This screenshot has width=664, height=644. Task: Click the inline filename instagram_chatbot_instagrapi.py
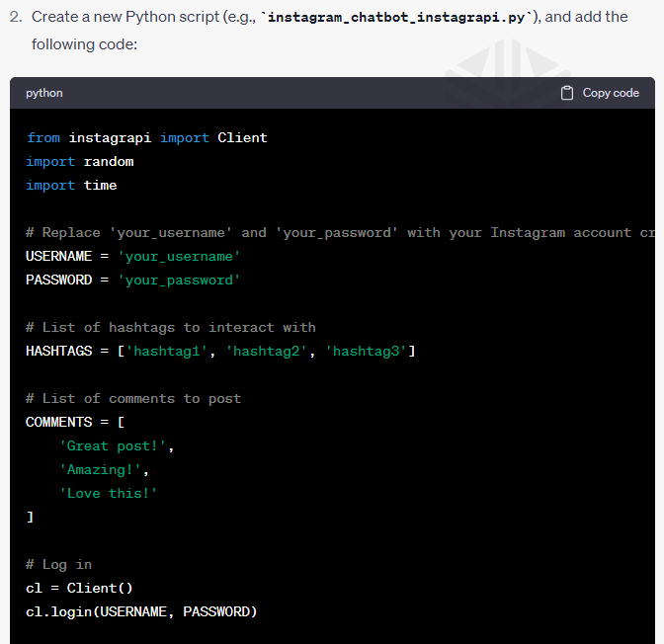(x=396, y=17)
